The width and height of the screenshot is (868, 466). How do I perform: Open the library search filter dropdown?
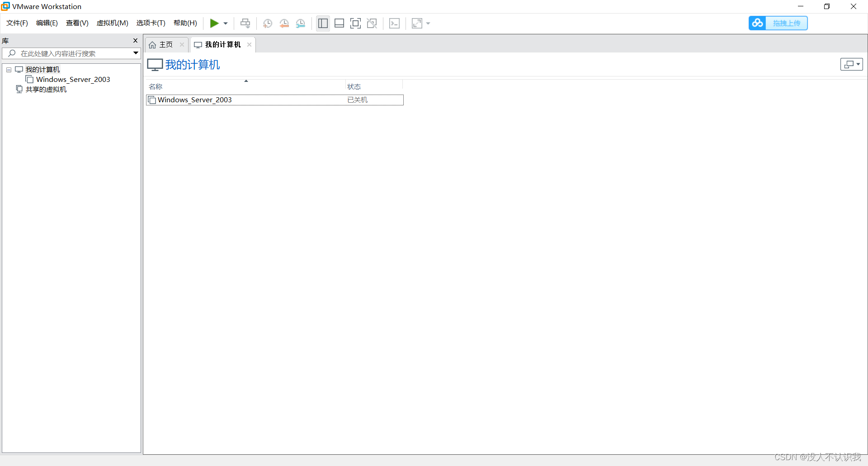pyautogui.click(x=136, y=53)
